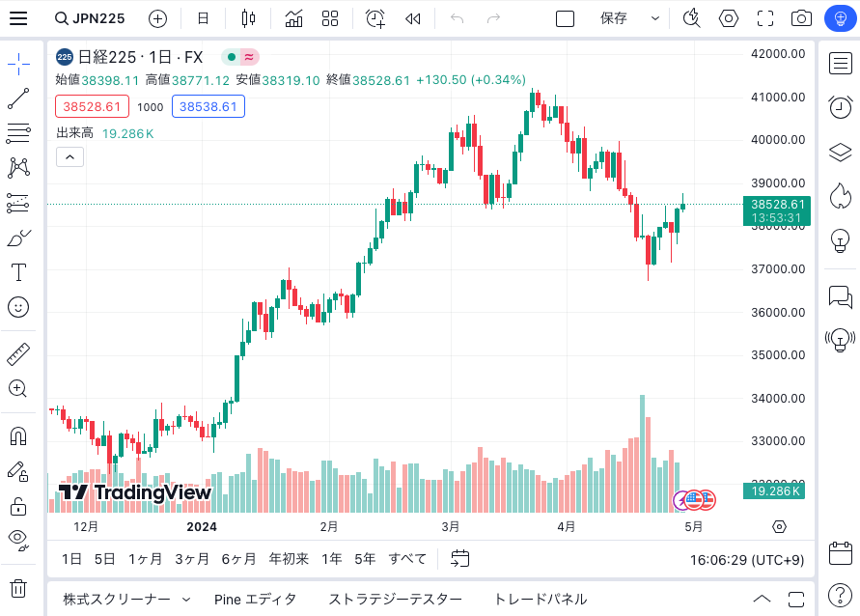Switch to the ストラテジーテスター tab
The width and height of the screenshot is (860, 616).
pyautogui.click(x=395, y=599)
